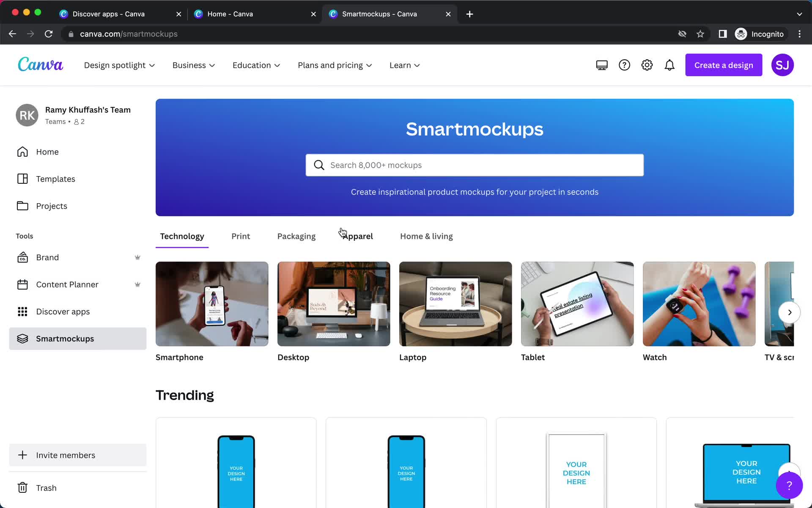Select the Discover apps icon

pyautogui.click(x=22, y=311)
